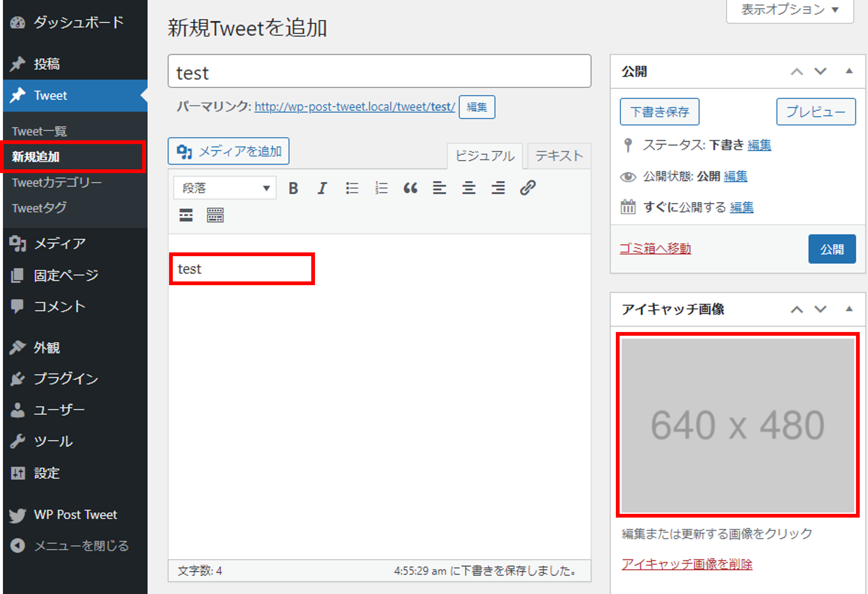The width and height of the screenshot is (868, 594).
Task: Click 下書き保存 save draft button
Action: (660, 112)
